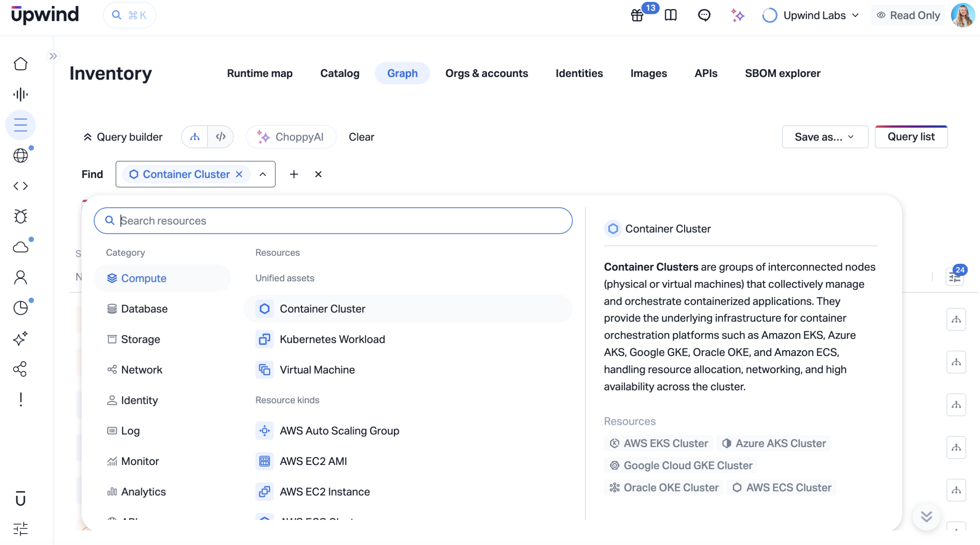Select the Analytics category
The height and width of the screenshot is (545, 980).
point(162,492)
